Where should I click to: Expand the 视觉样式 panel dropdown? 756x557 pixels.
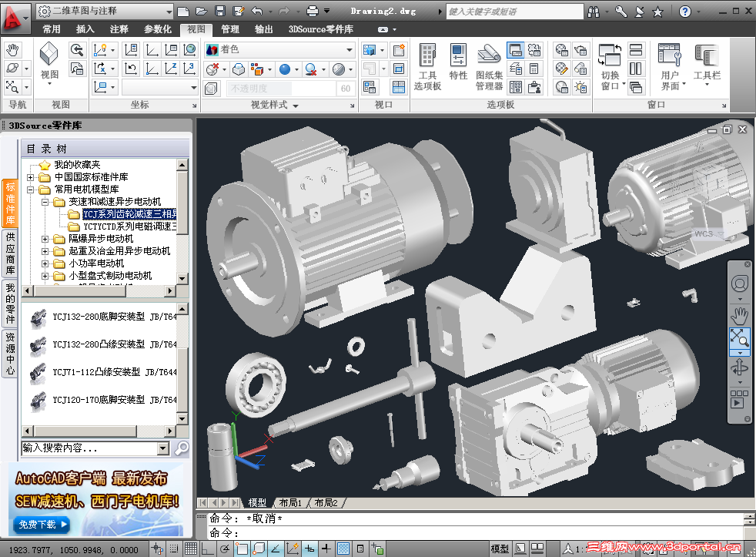[296, 106]
